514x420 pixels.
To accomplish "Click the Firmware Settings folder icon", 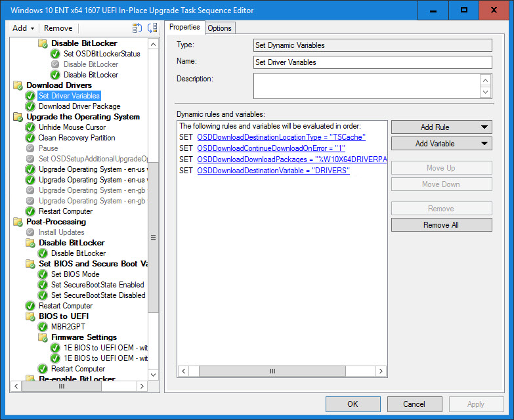I will 43,337.
